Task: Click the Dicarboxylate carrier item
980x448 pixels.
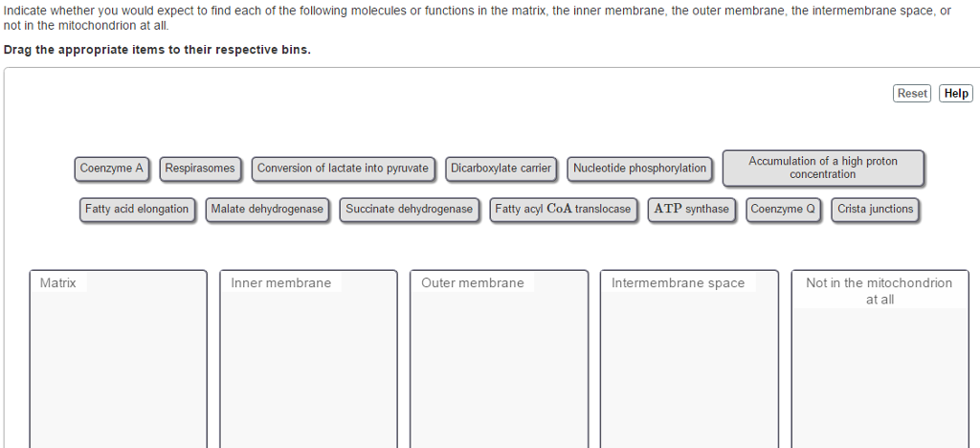Action: point(501,168)
